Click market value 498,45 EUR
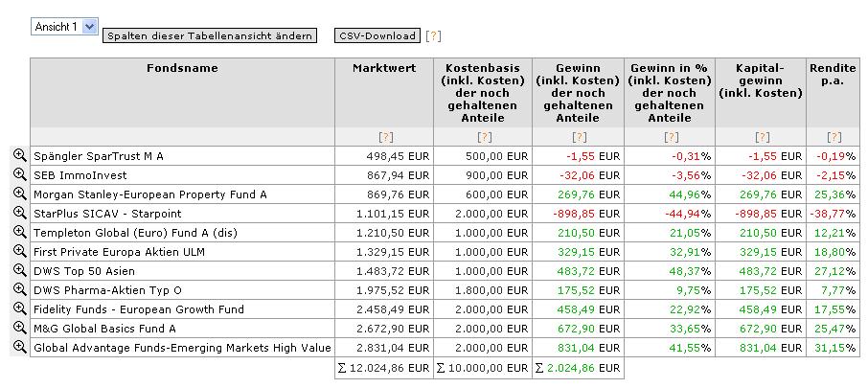 398,157
